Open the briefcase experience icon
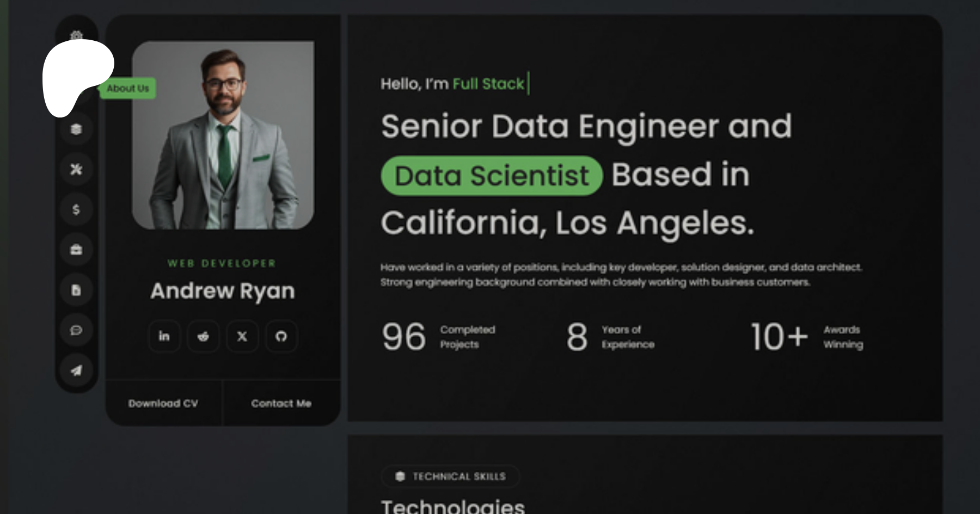The width and height of the screenshot is (980, 514). [x=76, y=250]
